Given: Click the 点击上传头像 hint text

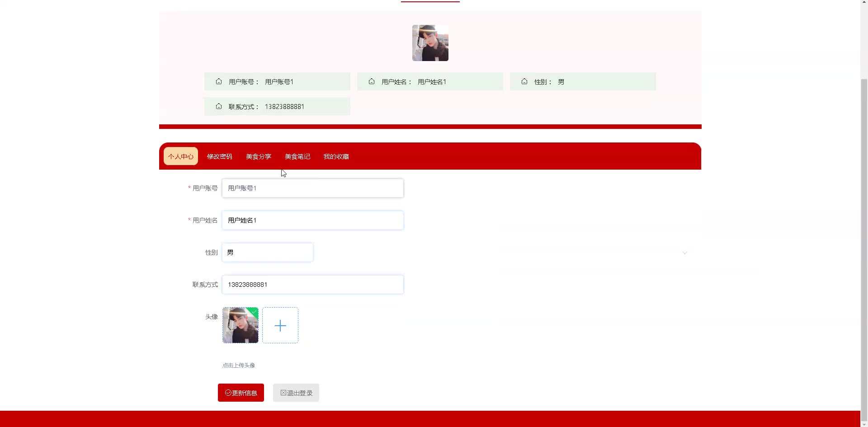Looking at the screenshot, I should point(239,365).
